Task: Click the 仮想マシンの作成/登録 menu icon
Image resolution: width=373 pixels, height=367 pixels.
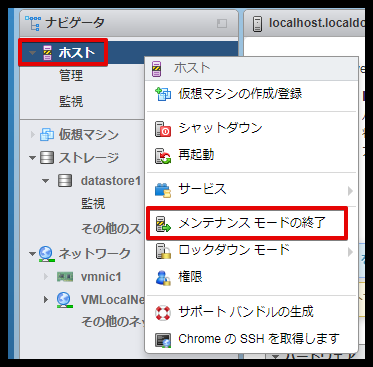Action: pyautogui.click(x=163, y=94)
